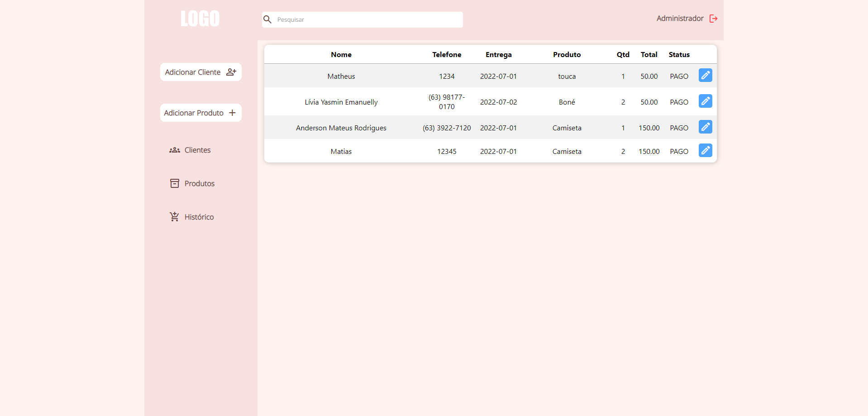Click the touca product cell
This screenshot has height=416, width=868.
[567, 76]
